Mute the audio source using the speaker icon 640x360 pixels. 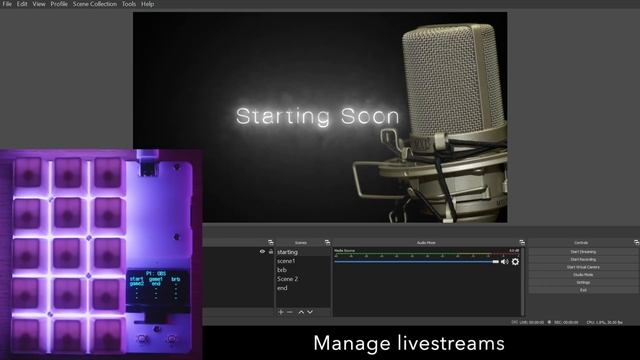coord(504,262)
